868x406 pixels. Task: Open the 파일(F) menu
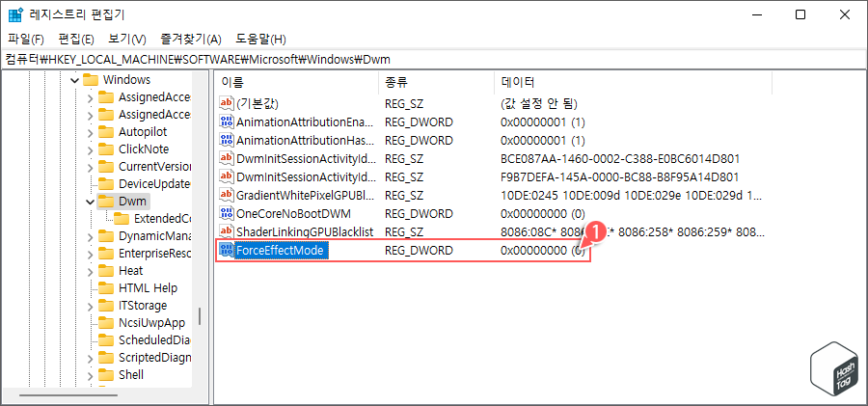25,40
